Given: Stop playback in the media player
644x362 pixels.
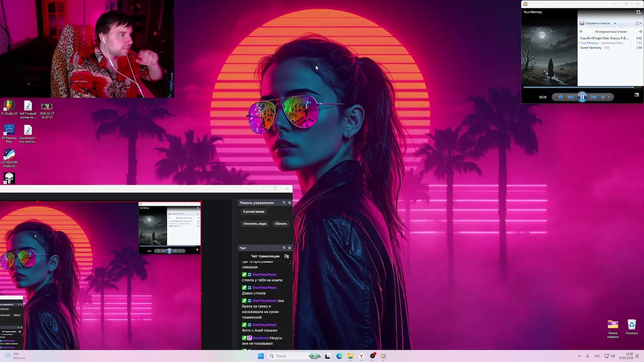Looking at the screenshot, I should coord(560,97).
